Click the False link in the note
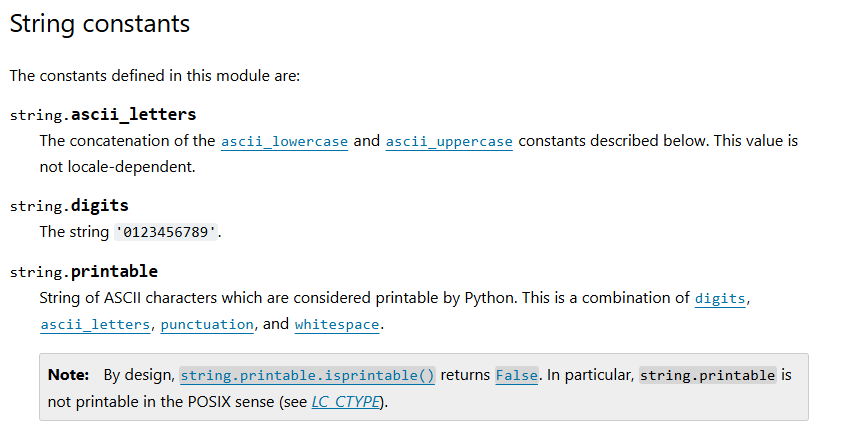 517,376
